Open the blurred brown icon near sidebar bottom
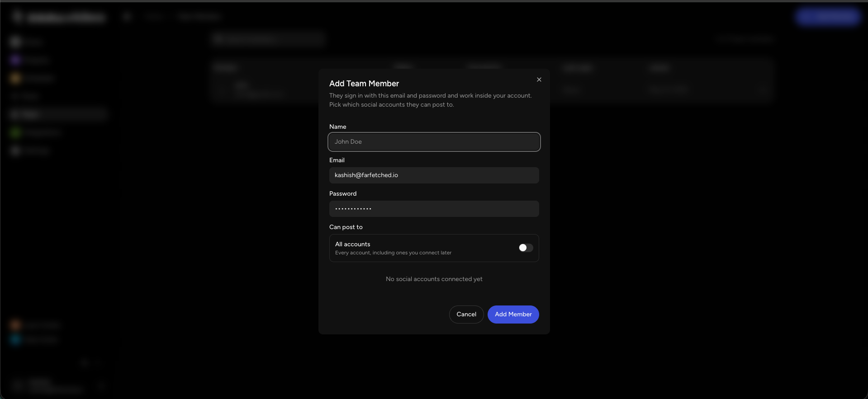The image size is (868, 399). [15, 325]
